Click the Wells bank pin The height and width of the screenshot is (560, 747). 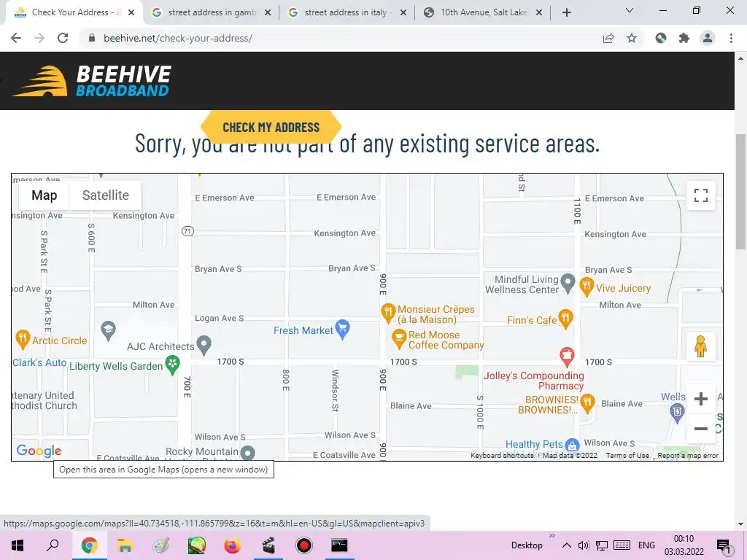[x=677, y=413]
